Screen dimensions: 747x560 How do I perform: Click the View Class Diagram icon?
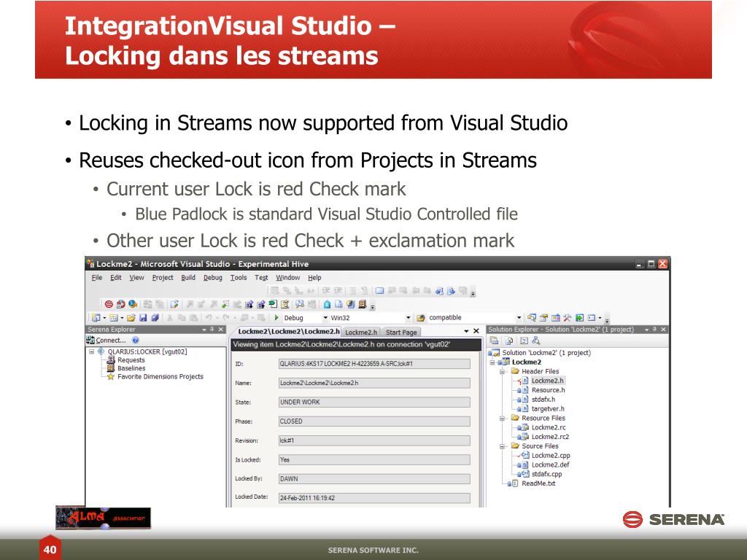click(536, 341)
